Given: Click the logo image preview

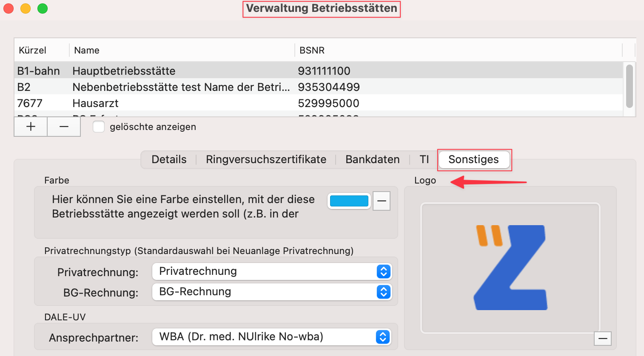Looking at the screenshot, I should coord(510,268).
